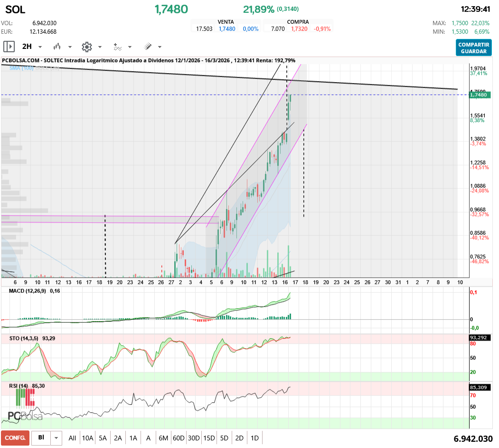
Task: Click the All range button
Action: pyautogui.click(x=72, y=437)
